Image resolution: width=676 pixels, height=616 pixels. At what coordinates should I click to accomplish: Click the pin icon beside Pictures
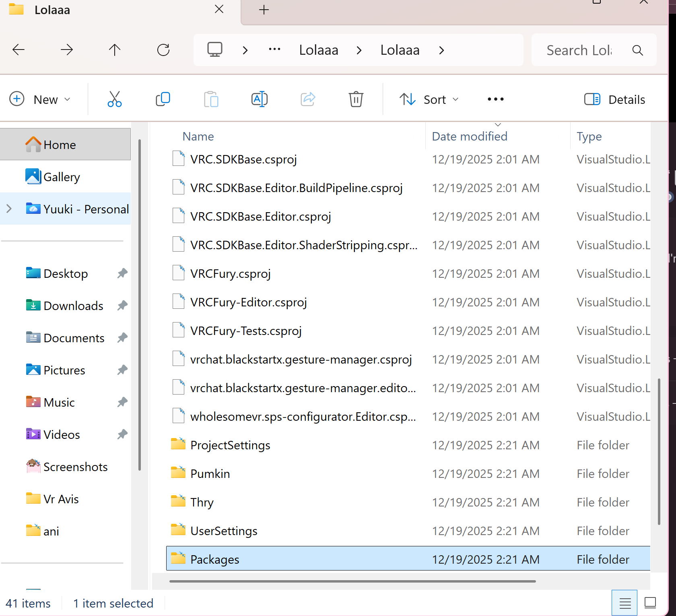point(122,370)
